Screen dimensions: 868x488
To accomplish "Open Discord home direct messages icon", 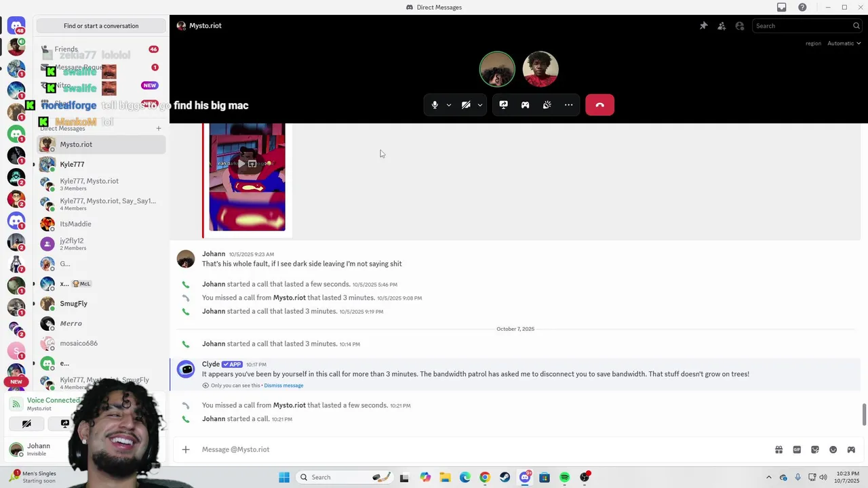I will point(16,26).
